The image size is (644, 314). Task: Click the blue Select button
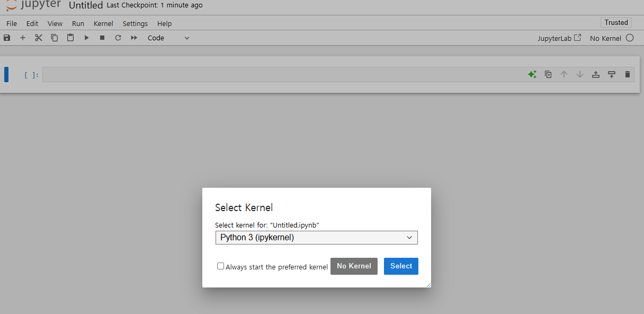coord(401,266)
